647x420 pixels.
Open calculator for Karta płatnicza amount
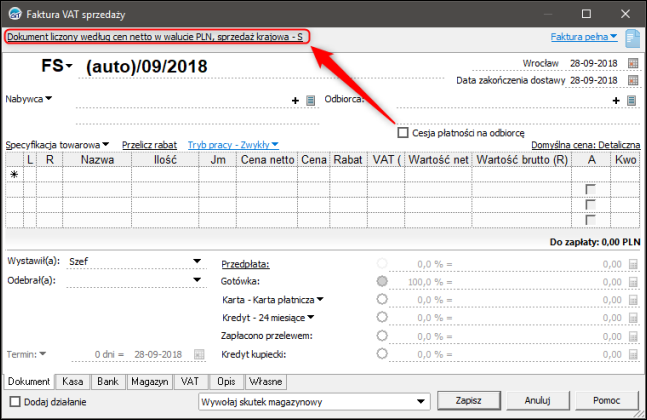click(633, 300)
